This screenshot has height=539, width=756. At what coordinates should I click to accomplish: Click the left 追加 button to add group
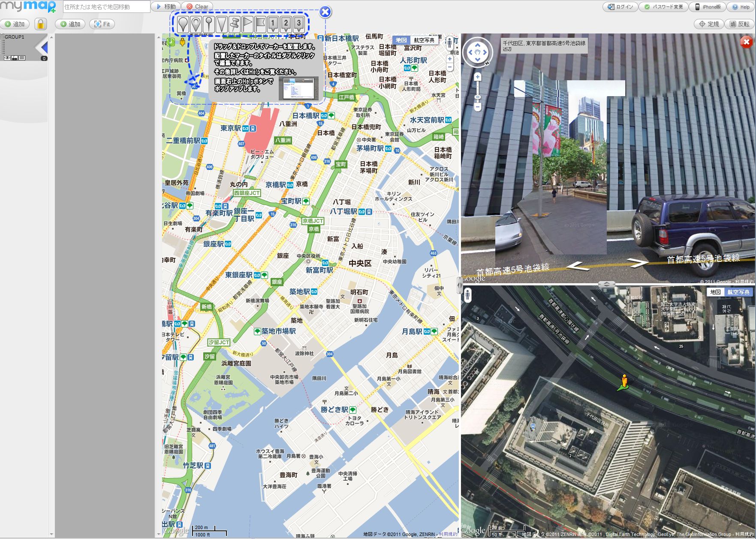click(15, 24)
